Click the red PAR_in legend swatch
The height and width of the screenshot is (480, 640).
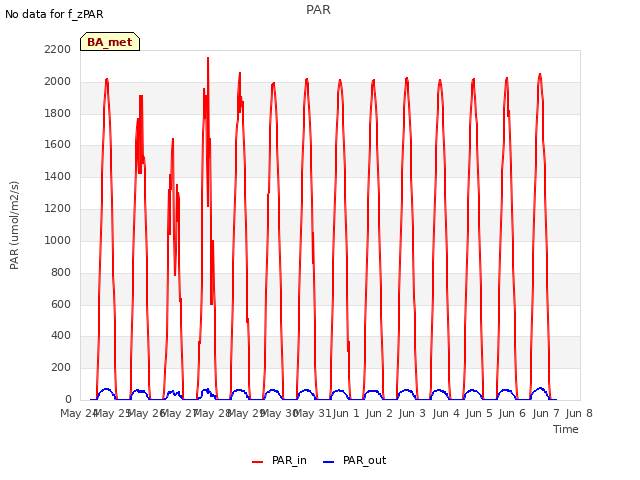(x=258, y=462)
